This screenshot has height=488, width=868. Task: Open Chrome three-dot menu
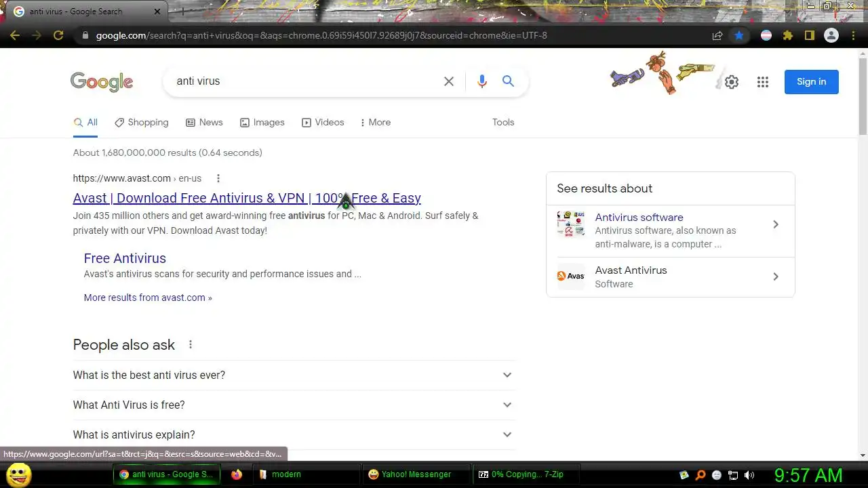coord(853,35)
